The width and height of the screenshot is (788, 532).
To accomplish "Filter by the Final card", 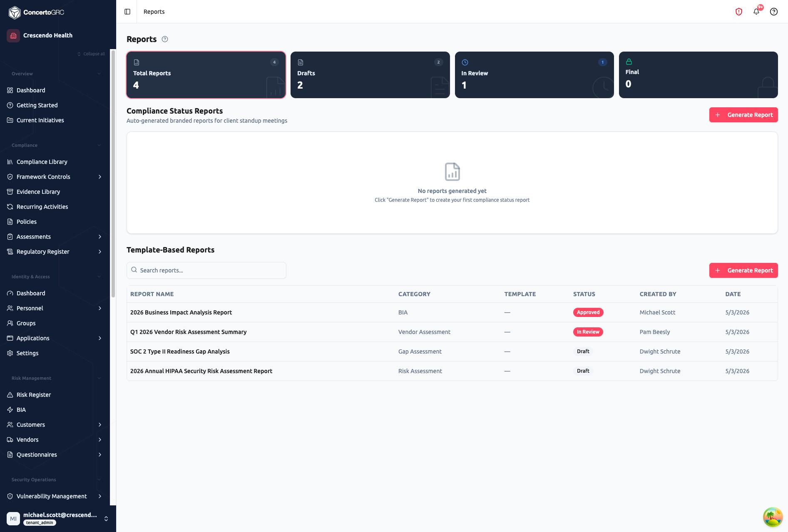I will click(698, 75).
